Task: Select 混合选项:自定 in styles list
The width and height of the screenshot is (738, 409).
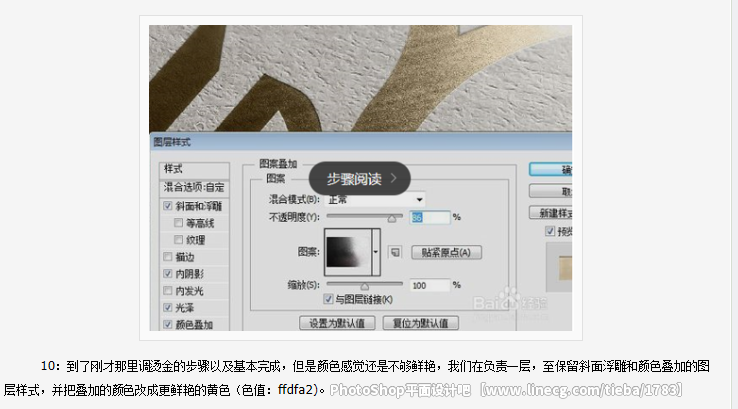Action: pyautogui.click(x=194, y=187)
